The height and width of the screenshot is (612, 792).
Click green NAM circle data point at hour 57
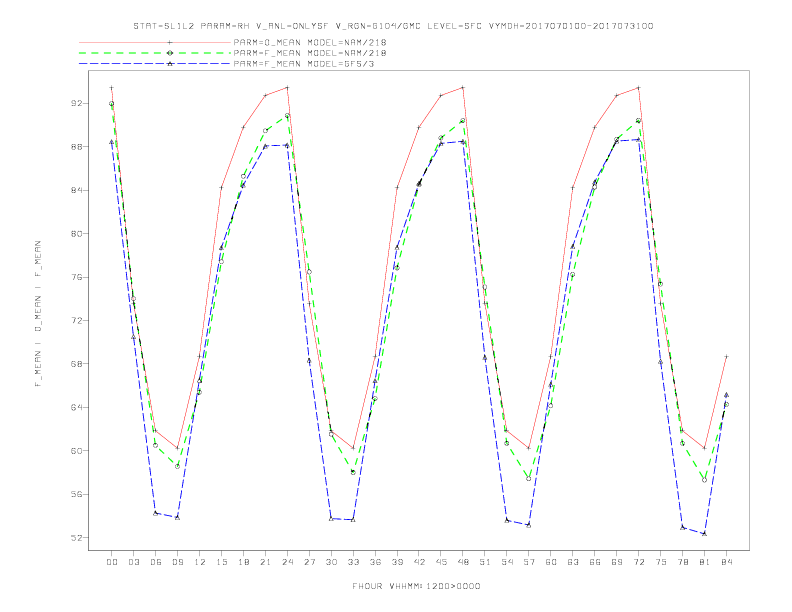coord(529,478)
